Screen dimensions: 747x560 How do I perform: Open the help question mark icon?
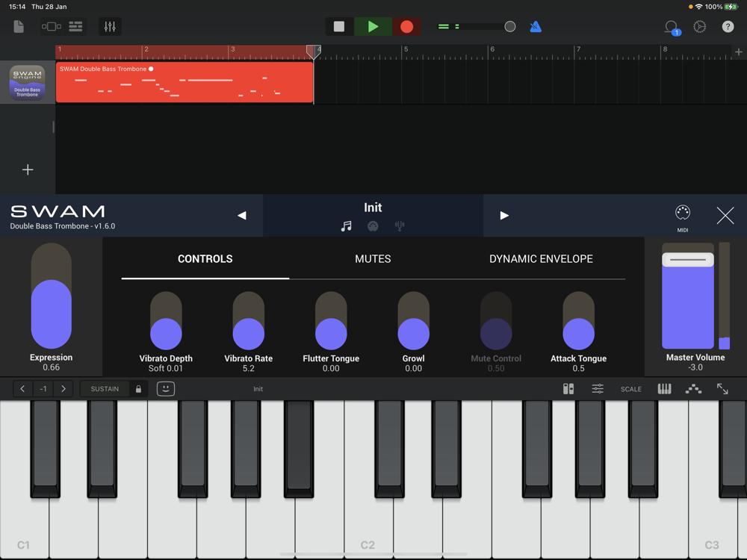click(x=728, y=27)
